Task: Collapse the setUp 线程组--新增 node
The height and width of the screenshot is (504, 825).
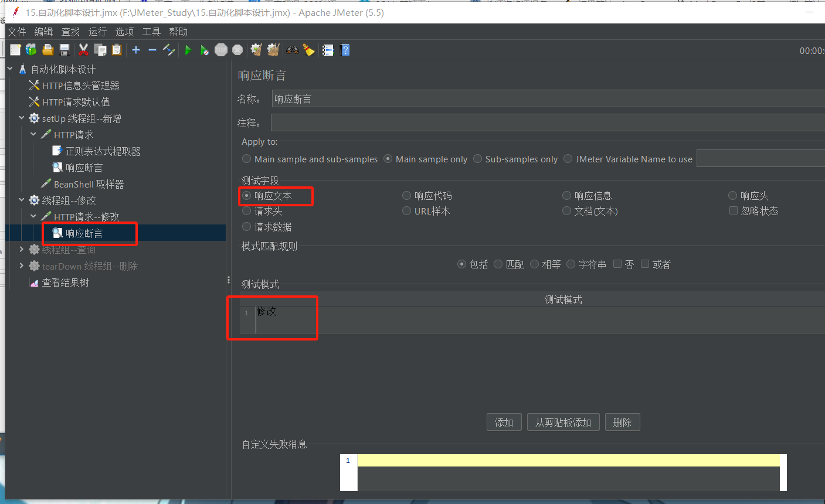Action: point(22,118)
